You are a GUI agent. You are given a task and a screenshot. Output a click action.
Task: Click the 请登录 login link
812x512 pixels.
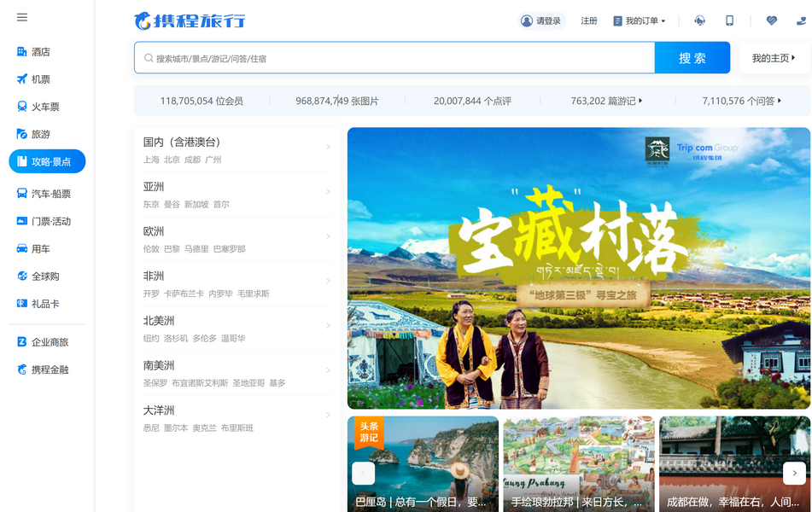[541, 21]
